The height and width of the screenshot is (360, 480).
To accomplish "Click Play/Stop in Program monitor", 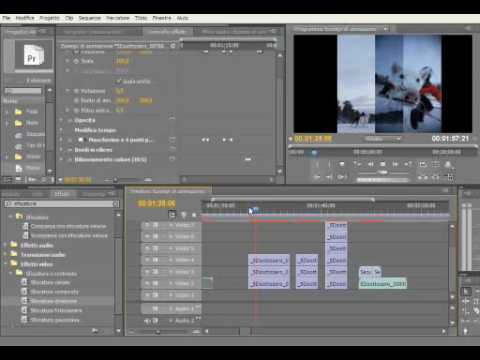I will point(383,164).
